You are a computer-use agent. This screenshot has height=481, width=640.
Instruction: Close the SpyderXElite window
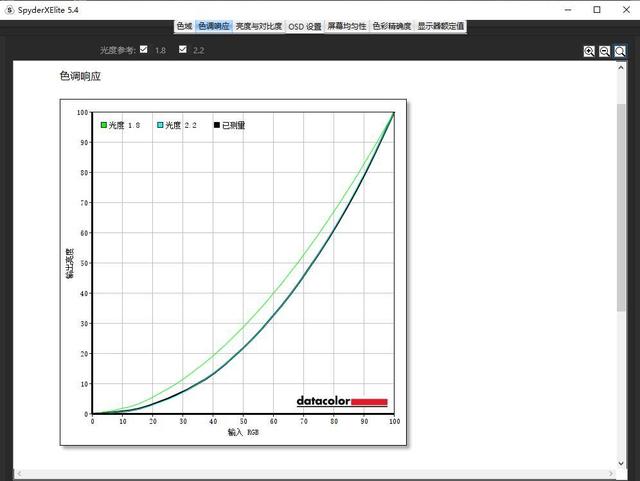coord(626,10)
